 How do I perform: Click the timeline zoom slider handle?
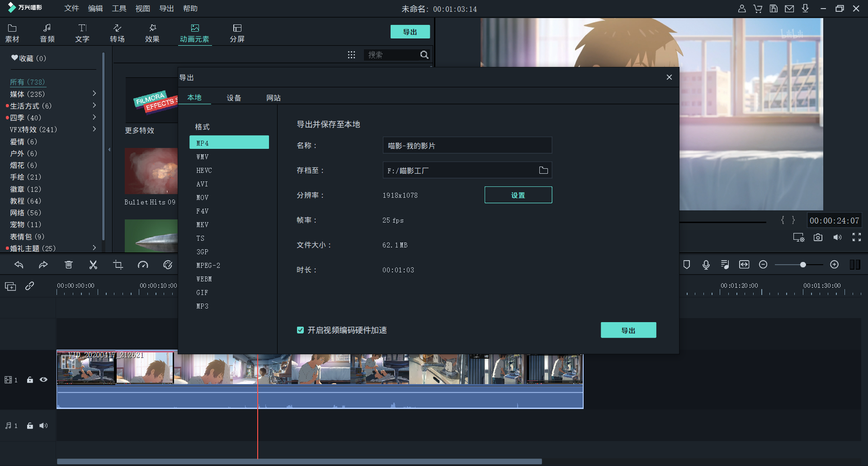803,265
